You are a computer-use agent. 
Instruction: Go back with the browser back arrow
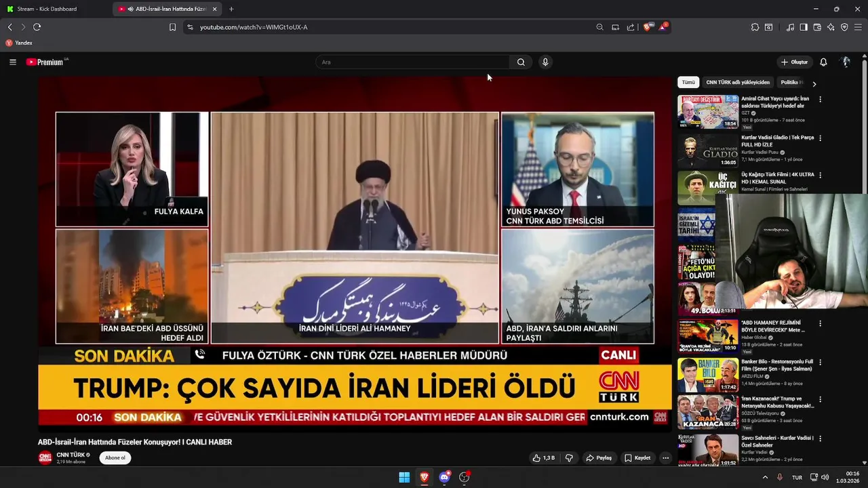[x=10, y=27]
